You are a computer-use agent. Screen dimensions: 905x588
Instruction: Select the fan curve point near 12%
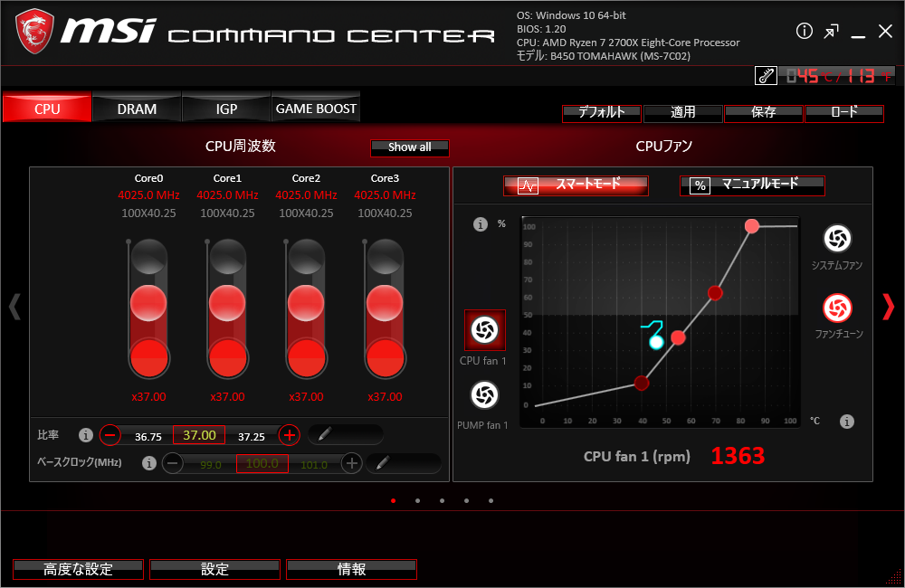(642, 383)
